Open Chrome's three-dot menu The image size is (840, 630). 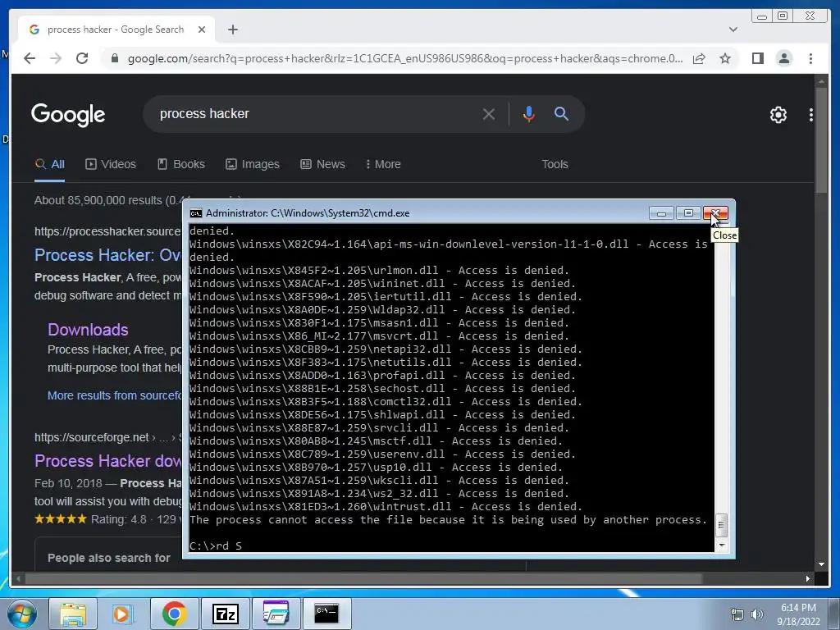810,58
